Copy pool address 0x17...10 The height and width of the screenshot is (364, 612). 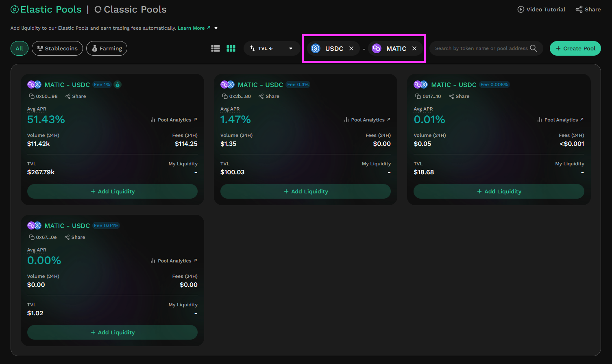418,96
